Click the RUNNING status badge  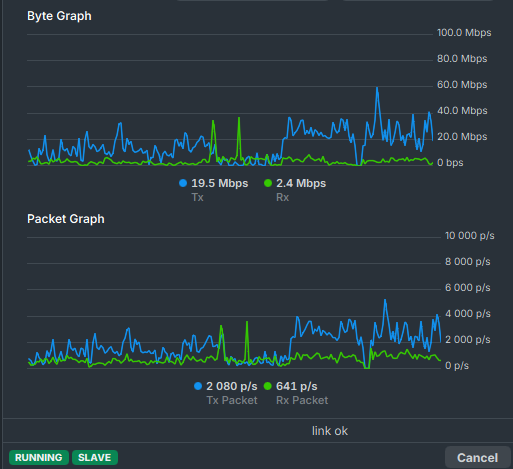coord(39,457)
